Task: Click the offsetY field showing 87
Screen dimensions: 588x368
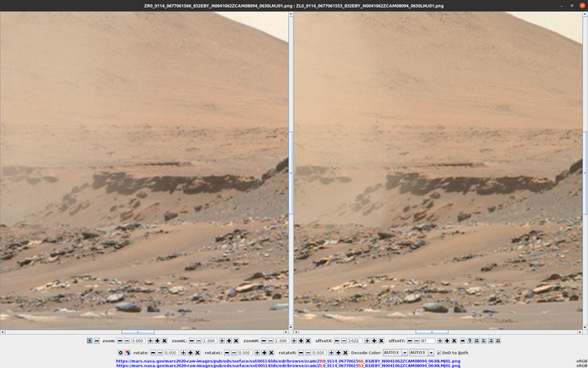Action: 428,341
